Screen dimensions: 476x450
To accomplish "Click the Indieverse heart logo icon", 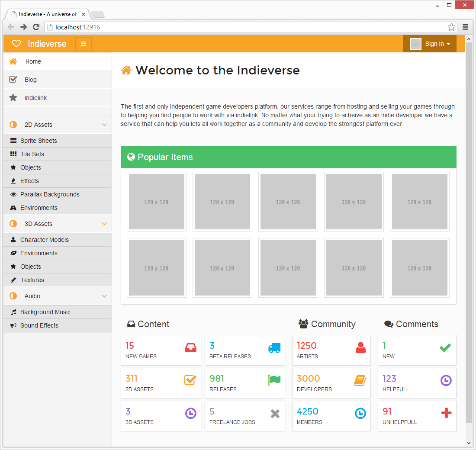I will (x=16, y=44).
